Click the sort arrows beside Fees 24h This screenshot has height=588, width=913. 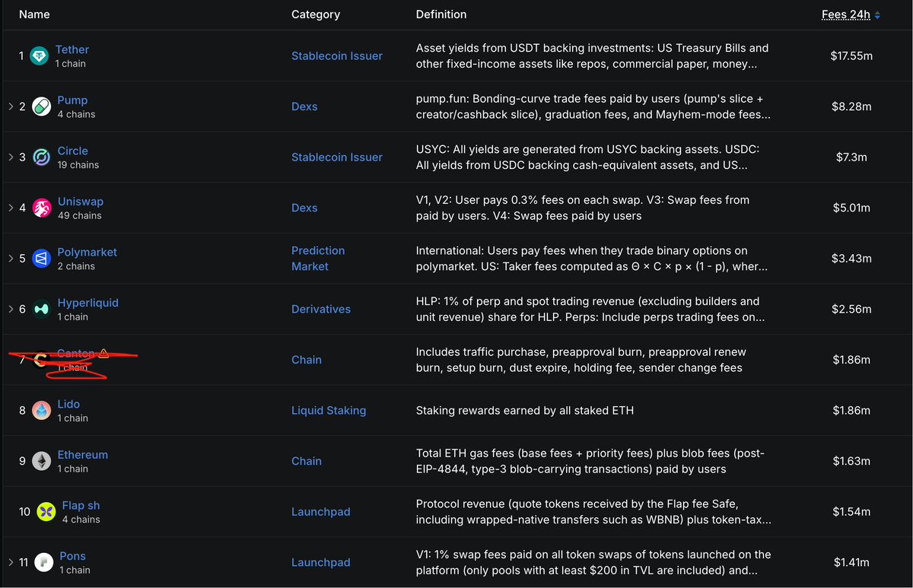(877, 15)
